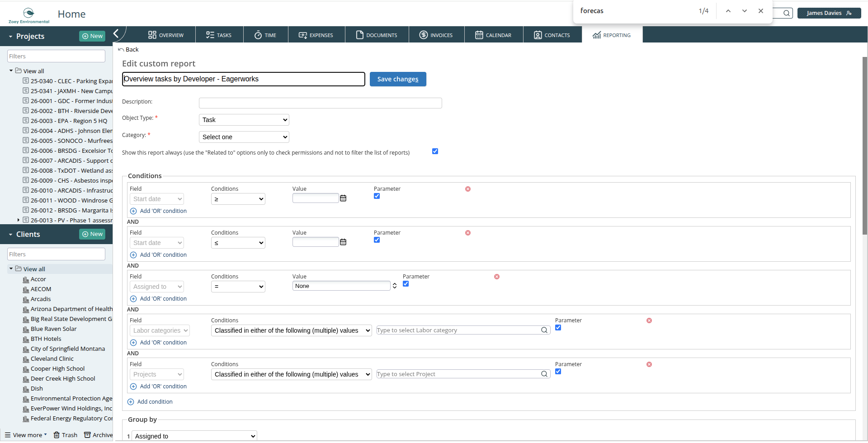Delete the Labor categories condition
Screen dimensions: 868x443
(649, 320)
